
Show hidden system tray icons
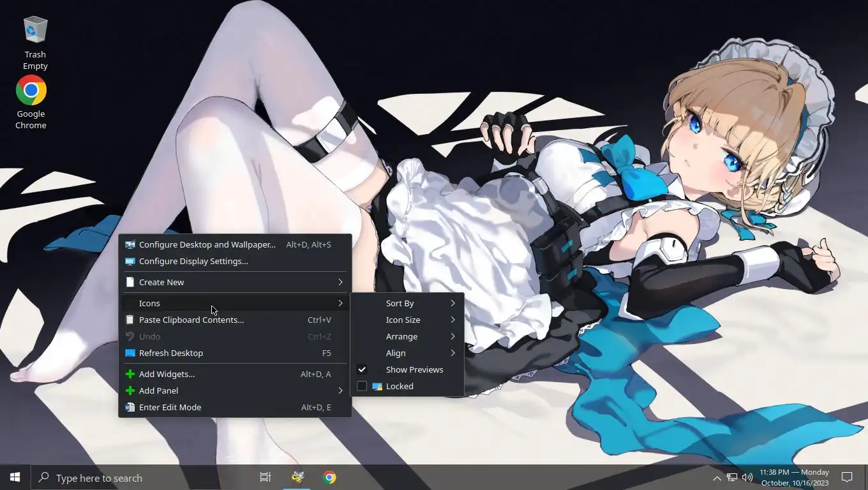pos(717,478)
